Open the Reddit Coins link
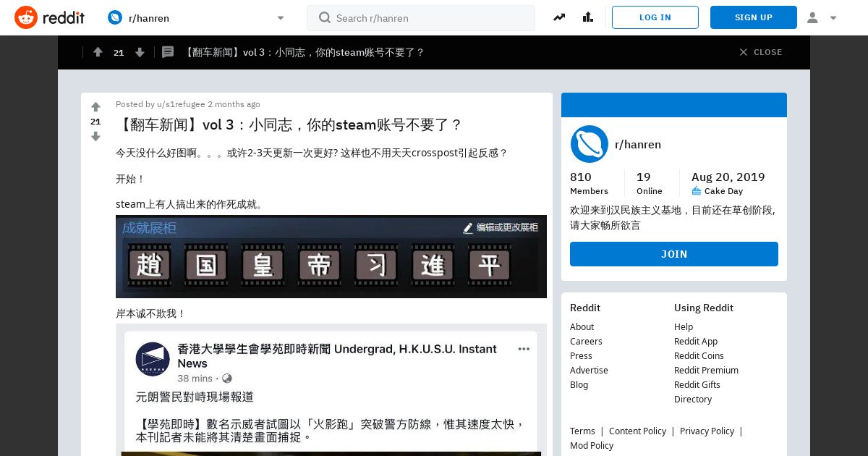 [699, 355]
